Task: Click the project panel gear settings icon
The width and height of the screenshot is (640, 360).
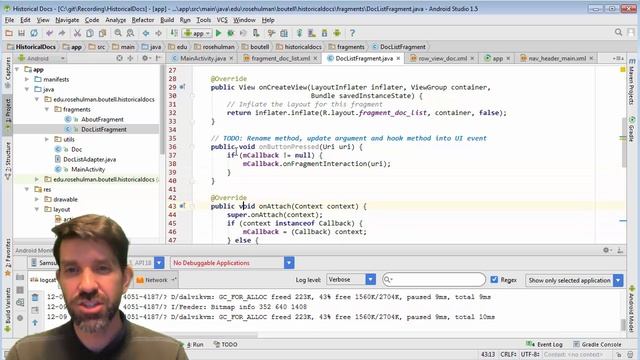Action: [145, 58]
